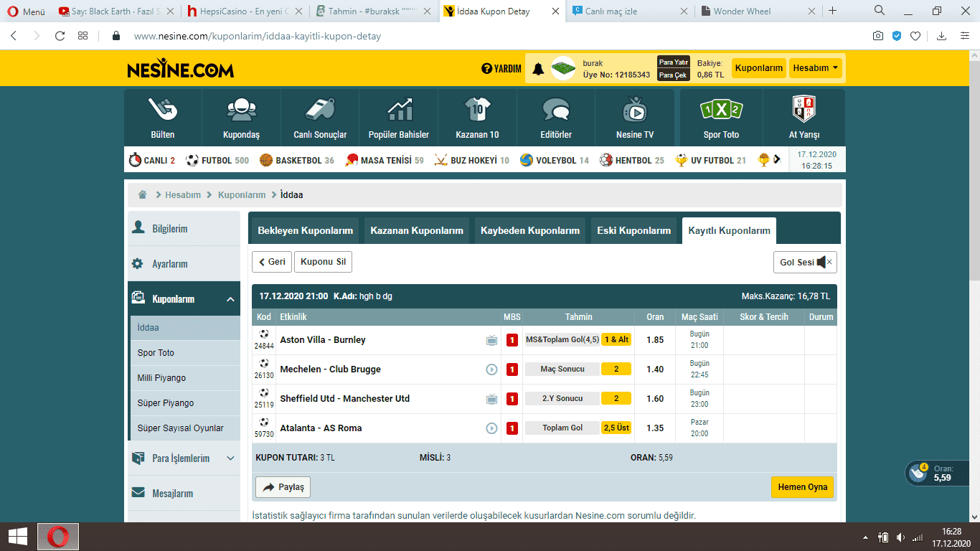
Task: Open Ayarlarım sidebar item
Action: [184, 263]
